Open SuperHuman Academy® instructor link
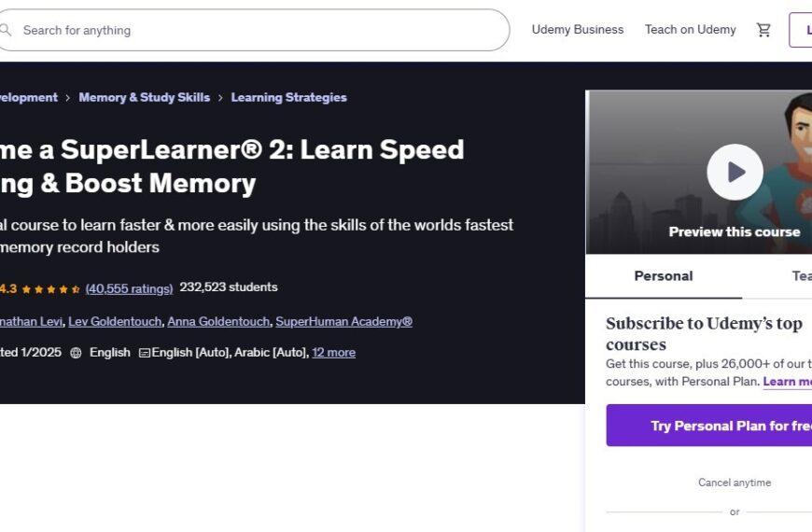The image size is (812, 532). click(x=343, y=322)
